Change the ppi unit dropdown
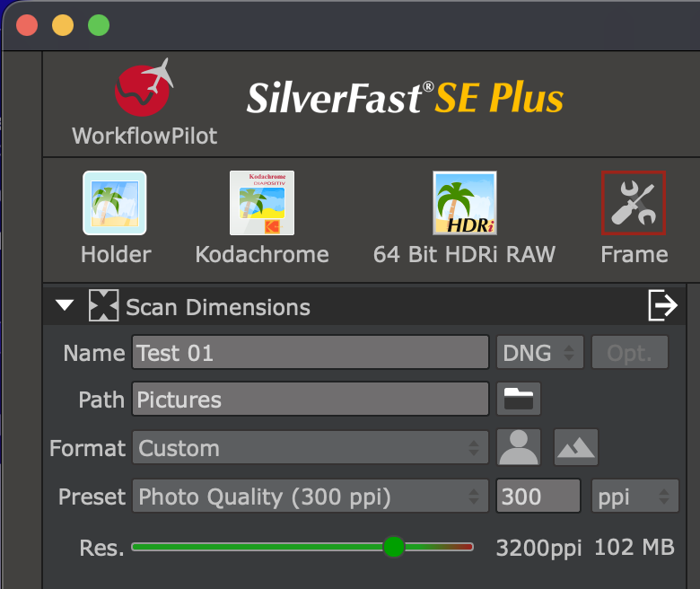 point(634,496)
